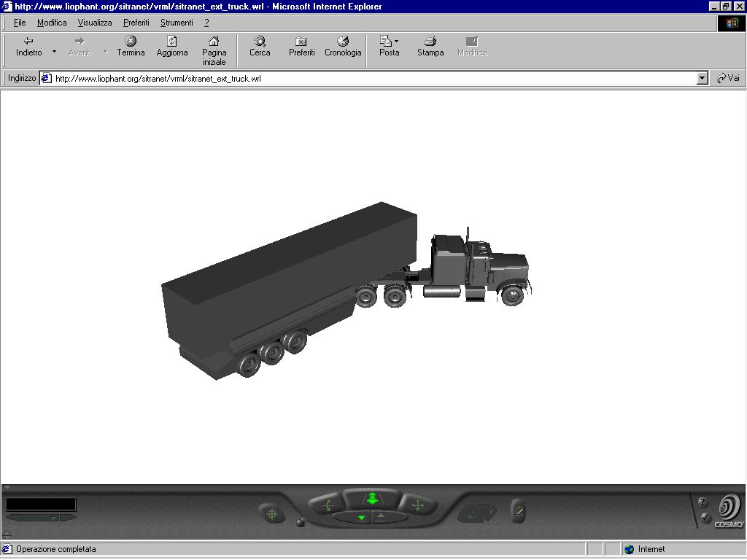The image size is (747, 560).
Task: Open the Avanti history dropdown arrow
Action: pos(105,52)
